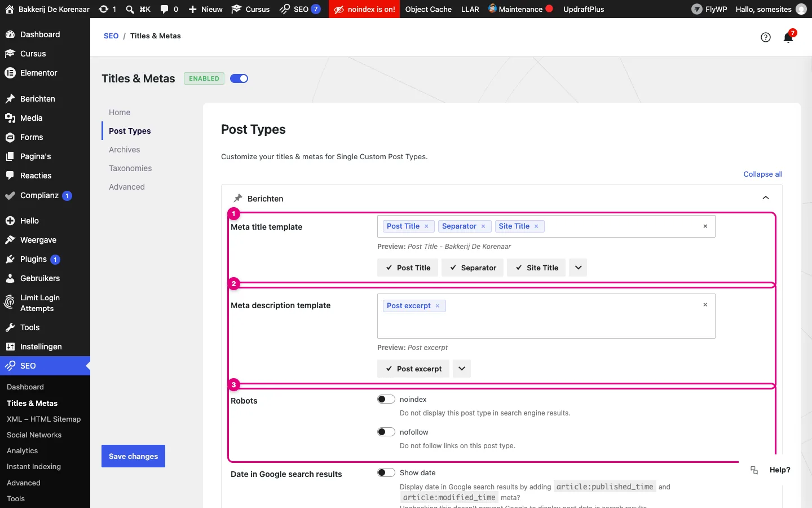Open more meta title variables dropdown
Screen dimensions: 812x508
(579, 268)
